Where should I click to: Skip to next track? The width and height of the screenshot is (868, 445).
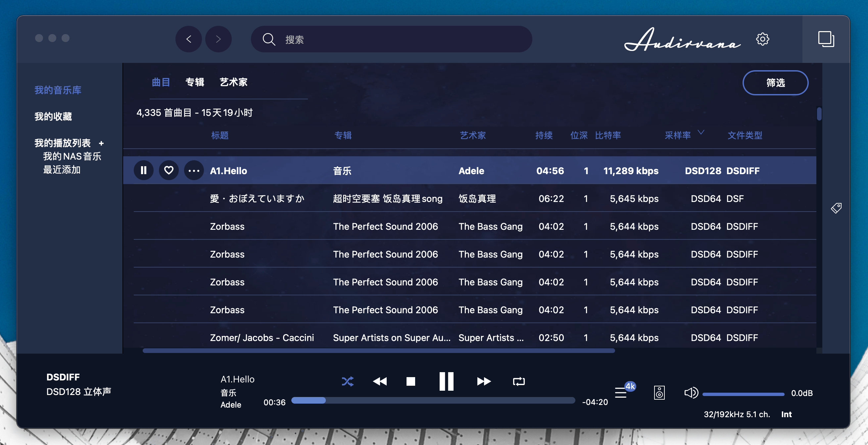pos(484,381)
